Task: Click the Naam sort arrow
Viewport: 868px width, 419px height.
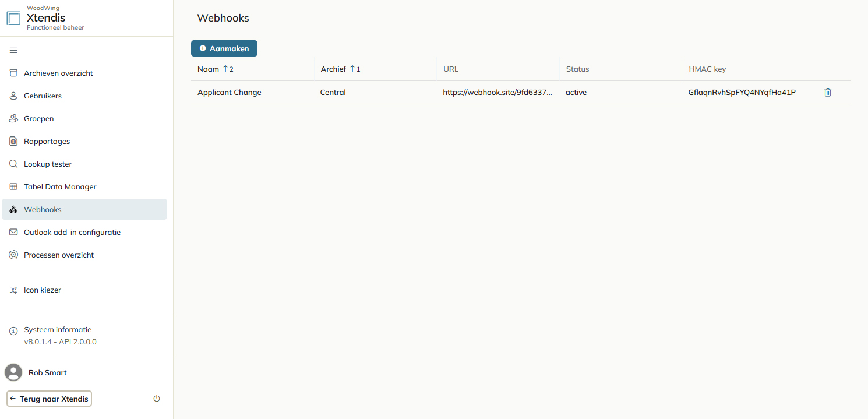Action: tap(225, 69)
